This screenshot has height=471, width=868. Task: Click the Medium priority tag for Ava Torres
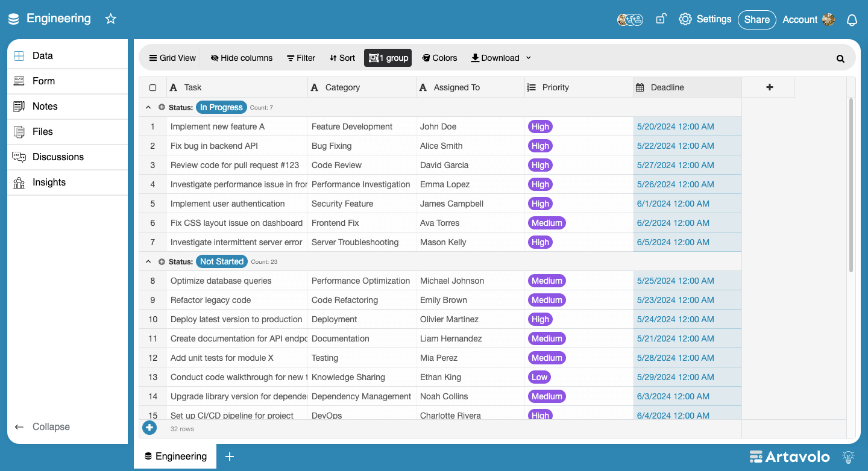click(547, 223)
